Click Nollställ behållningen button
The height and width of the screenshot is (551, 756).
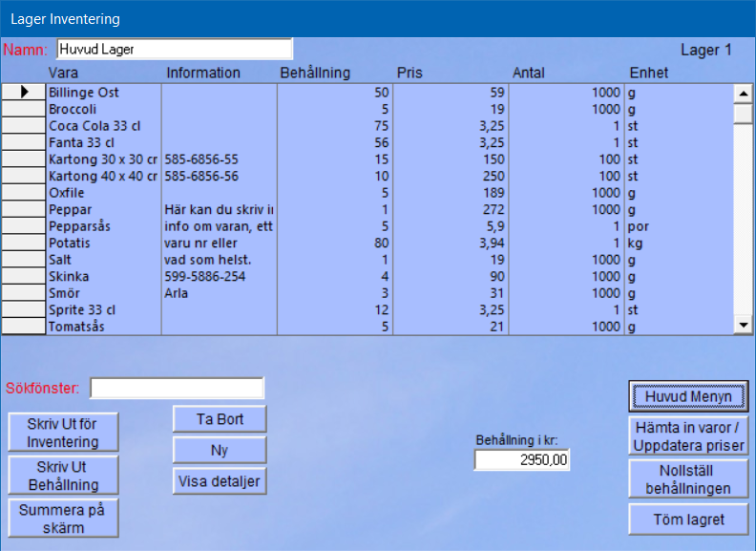point(687,478)
